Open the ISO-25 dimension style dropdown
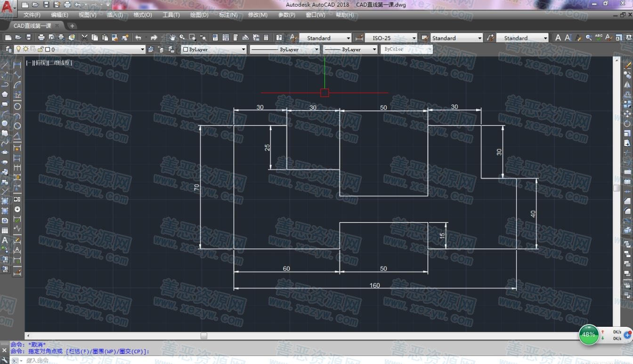633x364 pixels. point(414,38)
